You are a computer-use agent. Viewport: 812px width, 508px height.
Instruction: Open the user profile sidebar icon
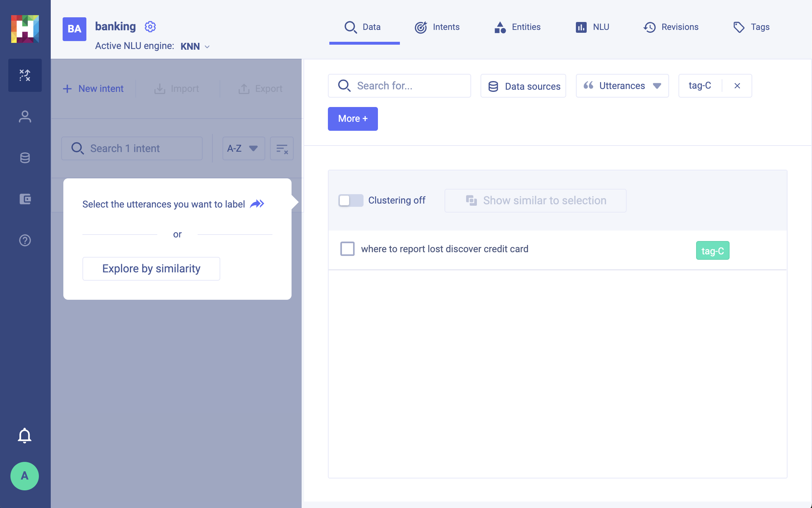coord(25,117)
